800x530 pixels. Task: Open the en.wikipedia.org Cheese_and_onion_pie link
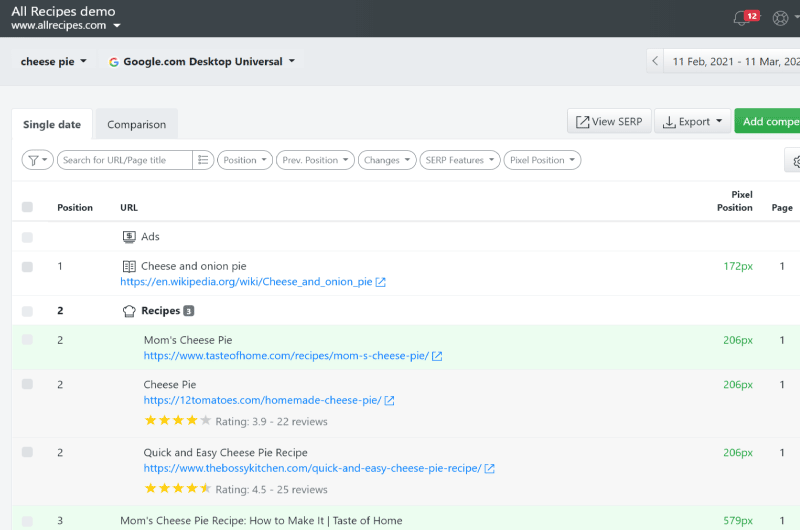pyautogui.click(x=246, y=282)
